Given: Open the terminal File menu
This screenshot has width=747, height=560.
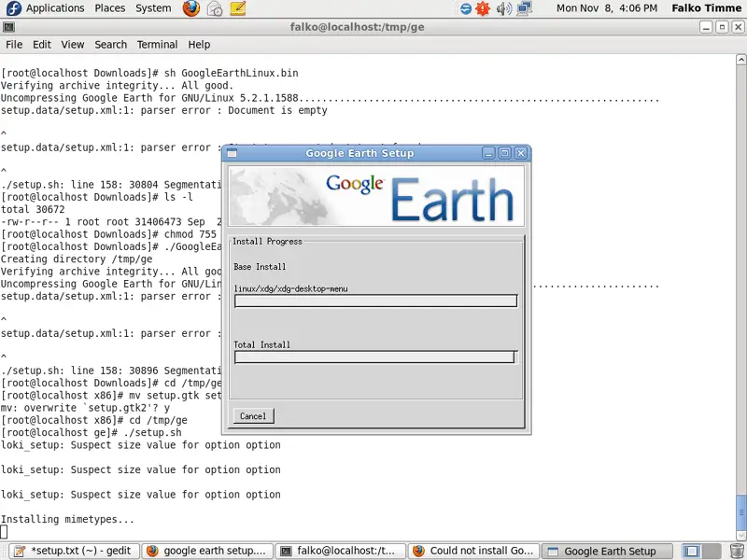Looking at the screenshot, I should pos(14,44).
